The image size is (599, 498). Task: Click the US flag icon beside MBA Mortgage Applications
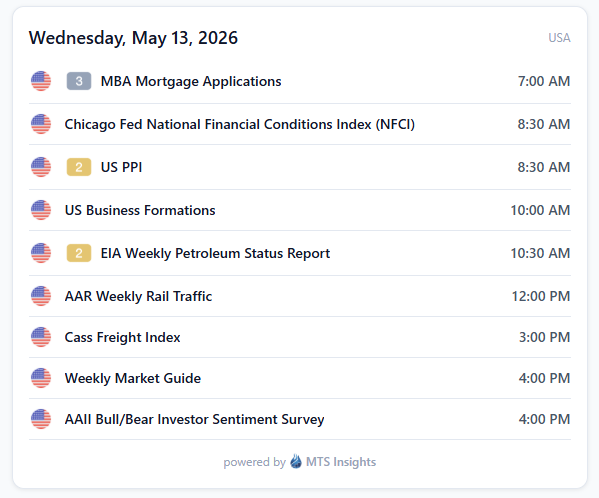point(41,81)
